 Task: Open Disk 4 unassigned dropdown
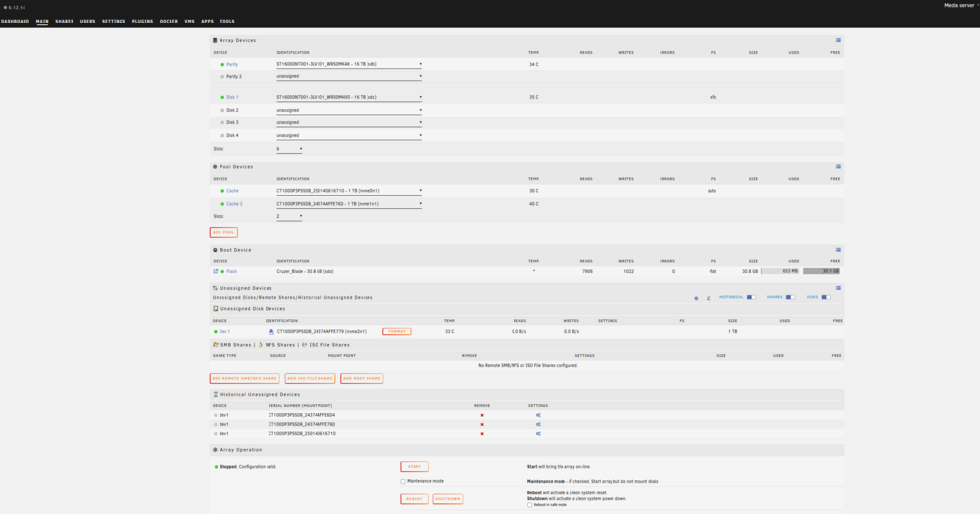pyautogui.click(x=350, y=135)
